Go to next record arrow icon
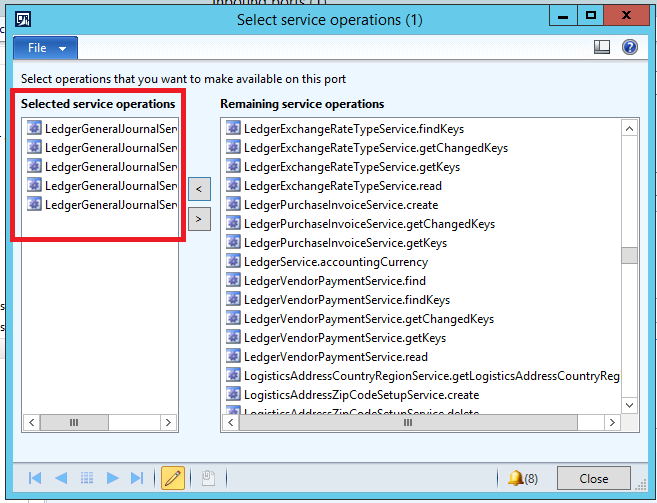657x503 pixels. tap(112, 478)
